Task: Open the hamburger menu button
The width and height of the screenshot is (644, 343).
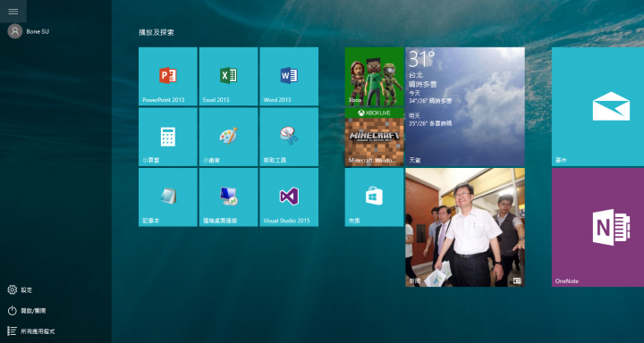Action: pyautogui.click(x=13, y=11)
